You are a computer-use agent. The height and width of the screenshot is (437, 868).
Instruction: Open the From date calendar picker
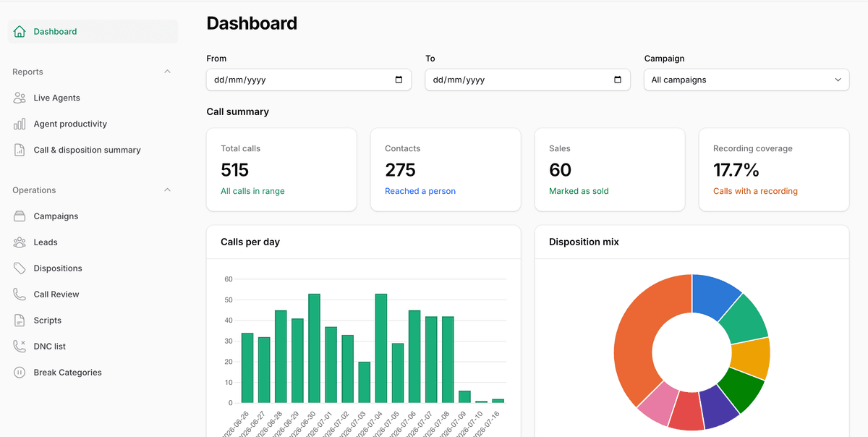399,80
